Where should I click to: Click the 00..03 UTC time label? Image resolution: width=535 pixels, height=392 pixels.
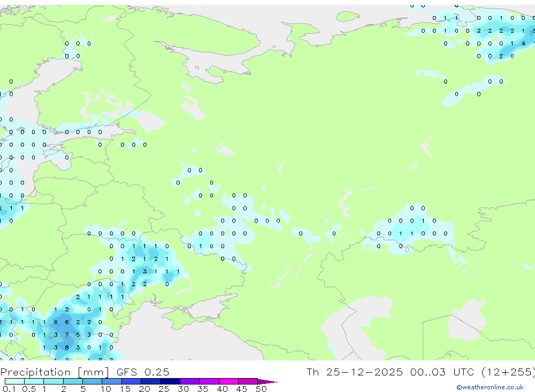(443, 372)
